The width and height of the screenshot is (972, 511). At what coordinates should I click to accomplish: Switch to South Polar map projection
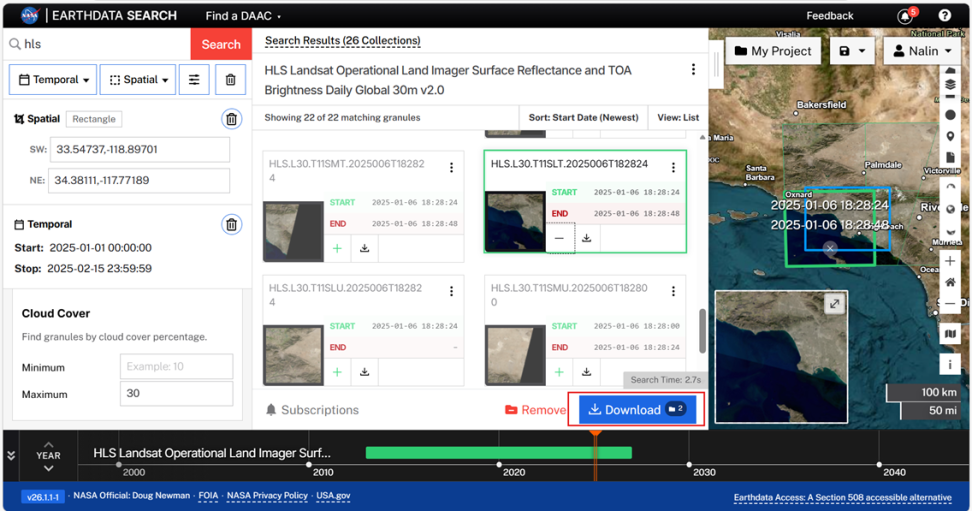(x=950, y=231)
